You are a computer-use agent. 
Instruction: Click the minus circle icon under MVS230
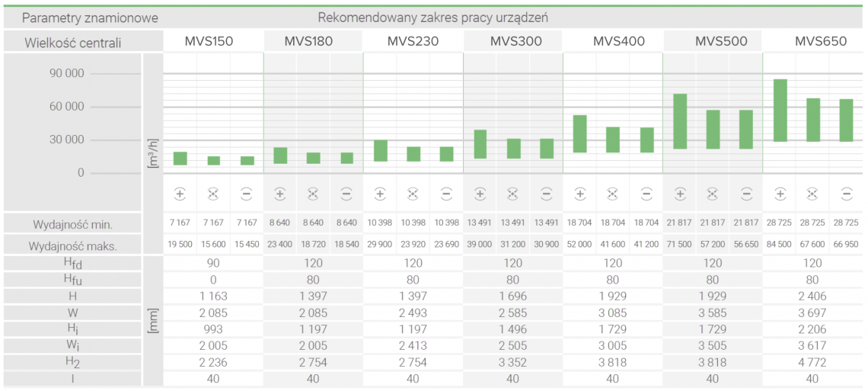click(446, 194)
